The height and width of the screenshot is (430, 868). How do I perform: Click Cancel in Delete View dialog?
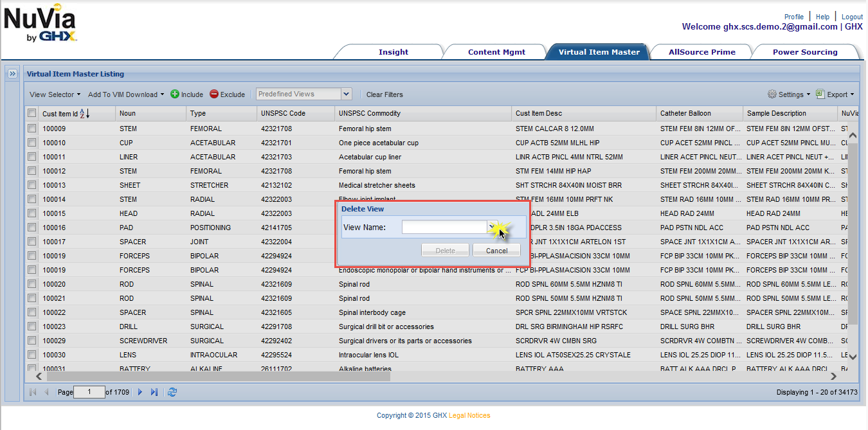pos(496,251)
